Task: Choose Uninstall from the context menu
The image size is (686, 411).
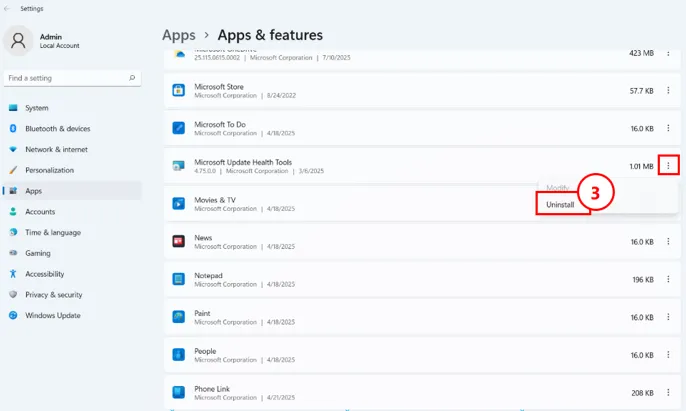Action: click(561, 204)
